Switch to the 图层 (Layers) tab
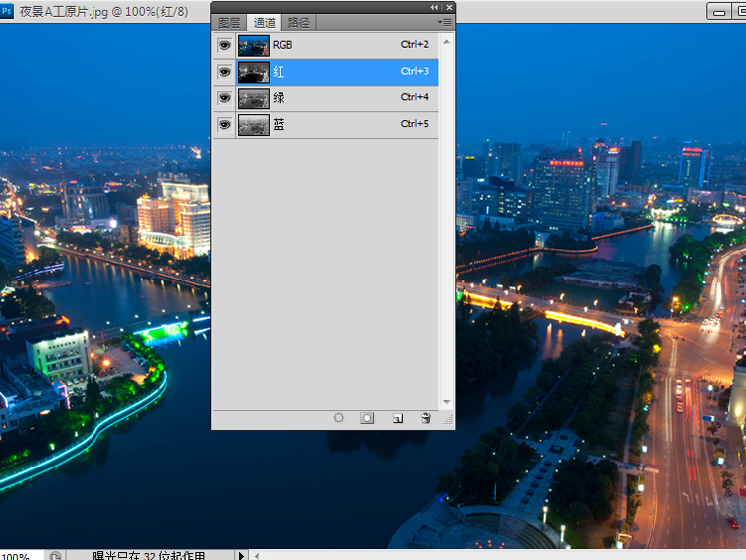746x560 pixels. coord(229,22)
